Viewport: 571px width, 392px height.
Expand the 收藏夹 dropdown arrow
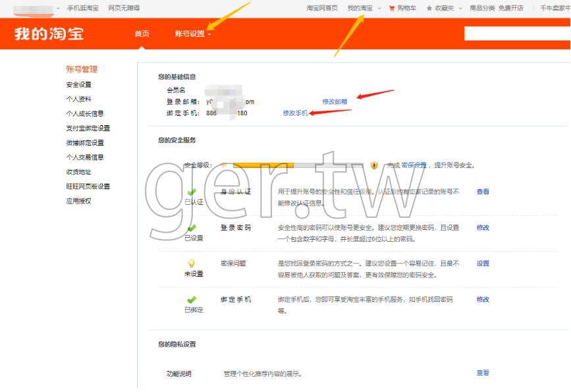pos(460,9)
